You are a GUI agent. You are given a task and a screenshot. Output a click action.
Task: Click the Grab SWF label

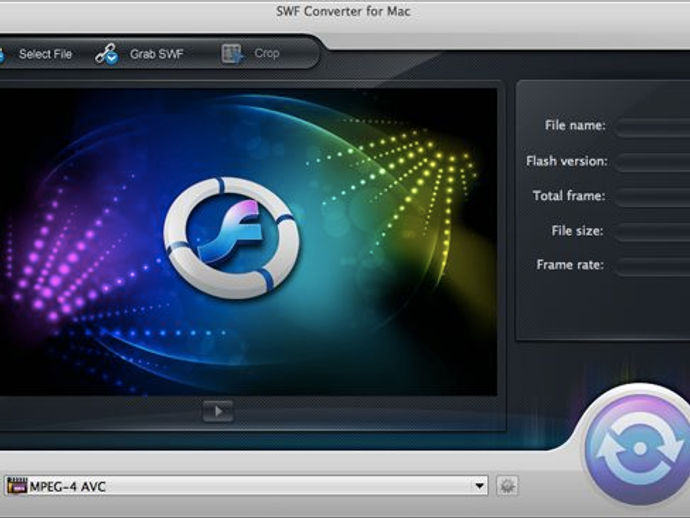tap(157, 54)
